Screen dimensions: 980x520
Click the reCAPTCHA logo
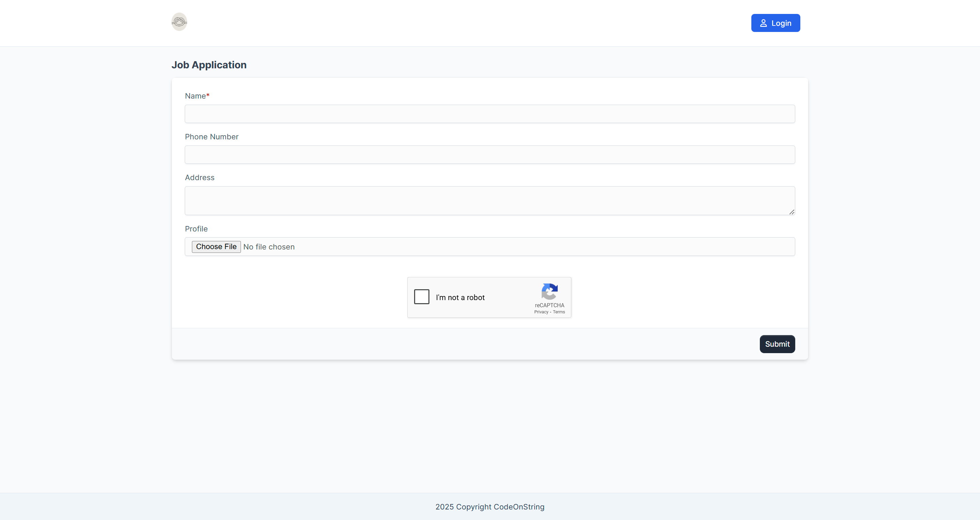[549, 292]
